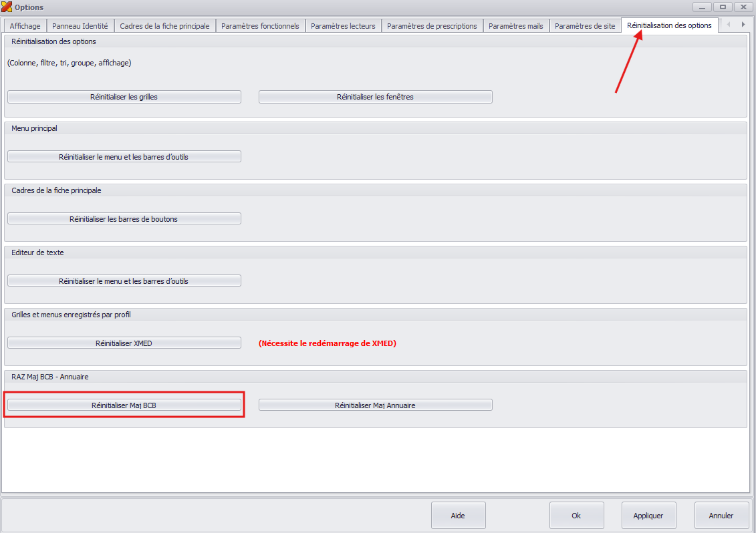Viewport: 756px width, 533px height.
Task: Click Réinitialiser Maj BCB button
Action: click(x=124, y=405)
